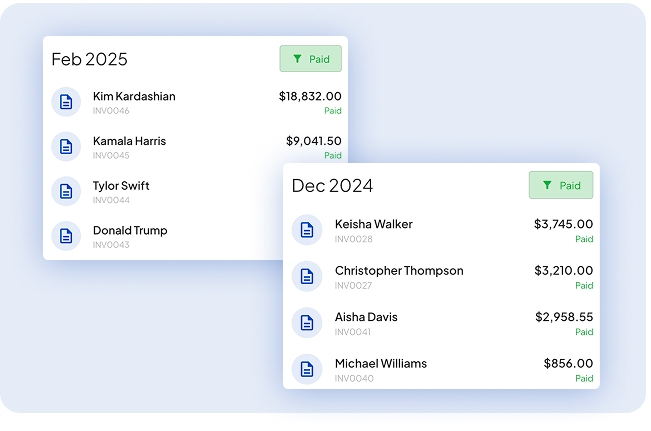Click the $18,832.00 amount
Screen dimensions: 651x431
[x=310, y=96]
